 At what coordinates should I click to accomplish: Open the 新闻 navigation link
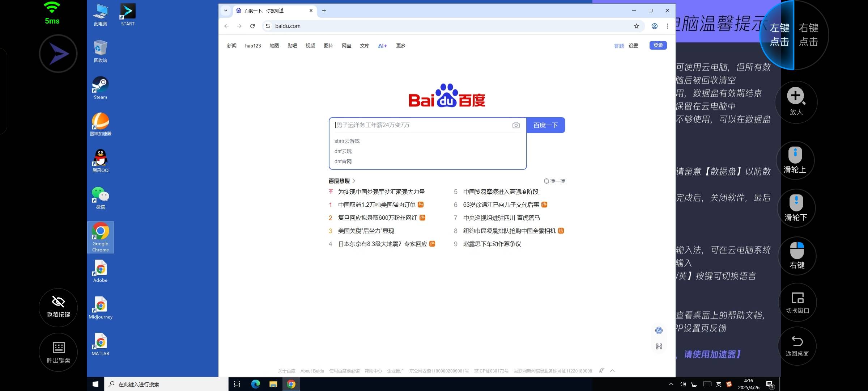point(232,46)
